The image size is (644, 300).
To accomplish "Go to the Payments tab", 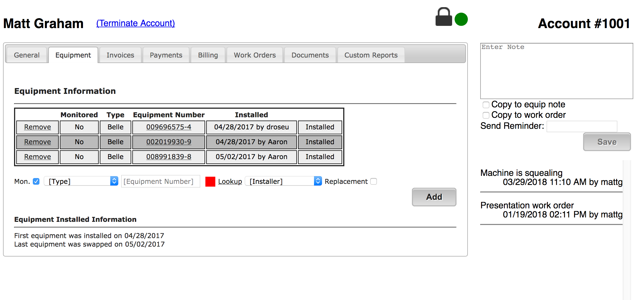I will pyautogui.click(x=166, y=55).
